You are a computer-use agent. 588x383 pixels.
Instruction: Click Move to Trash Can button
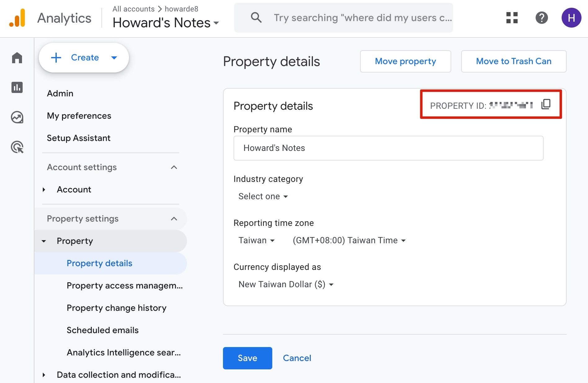click(514, 61)
